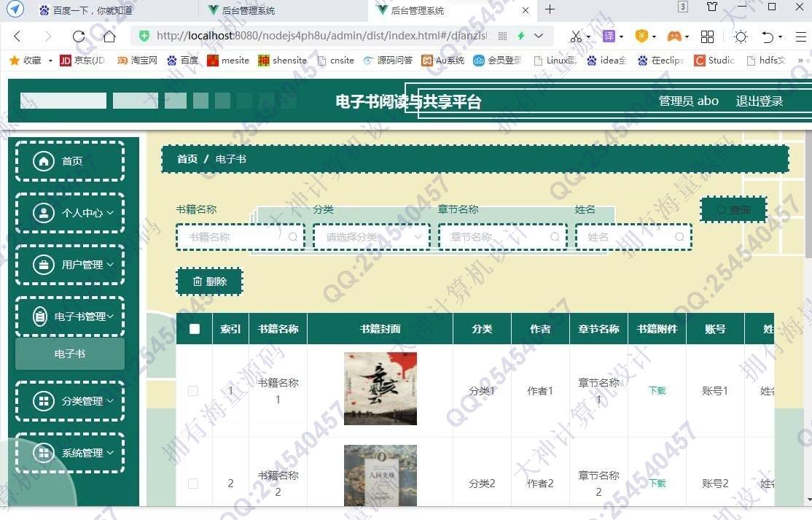Image resolution: width=812 pixels, height=520 pixels.
Task: Toggle the brightness night mode icon
Action: 741,36
